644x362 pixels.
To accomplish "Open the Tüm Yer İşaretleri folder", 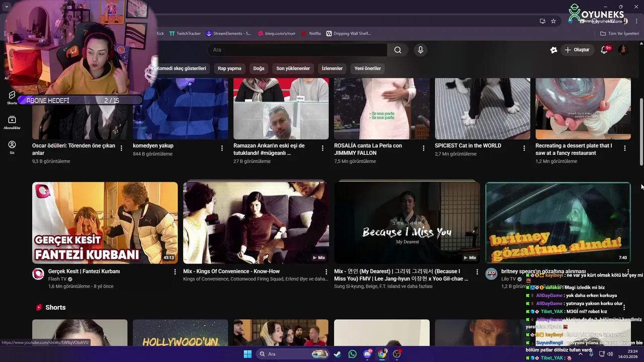I will (619, 34).
